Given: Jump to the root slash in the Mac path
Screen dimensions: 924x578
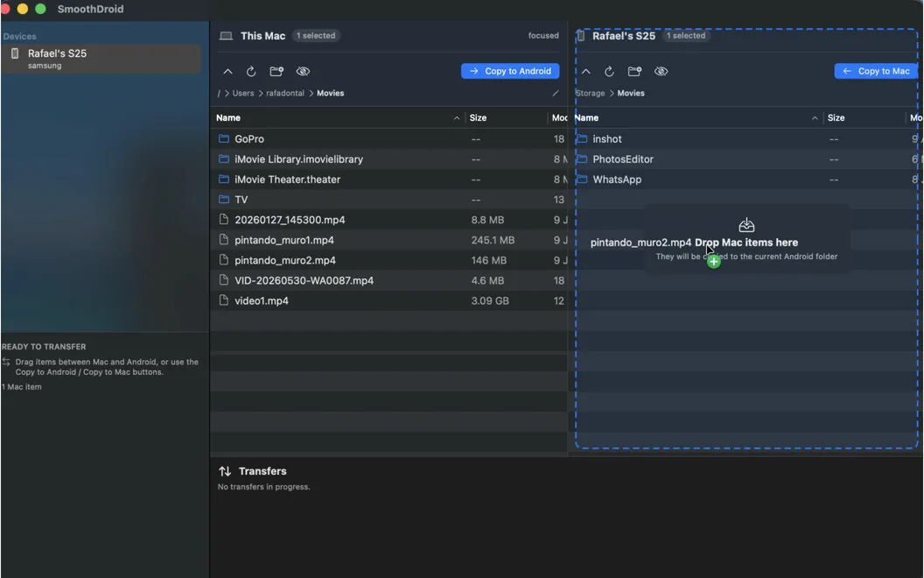Looking at the screenshot, I should pyautogui.click(x=219, y=93).
